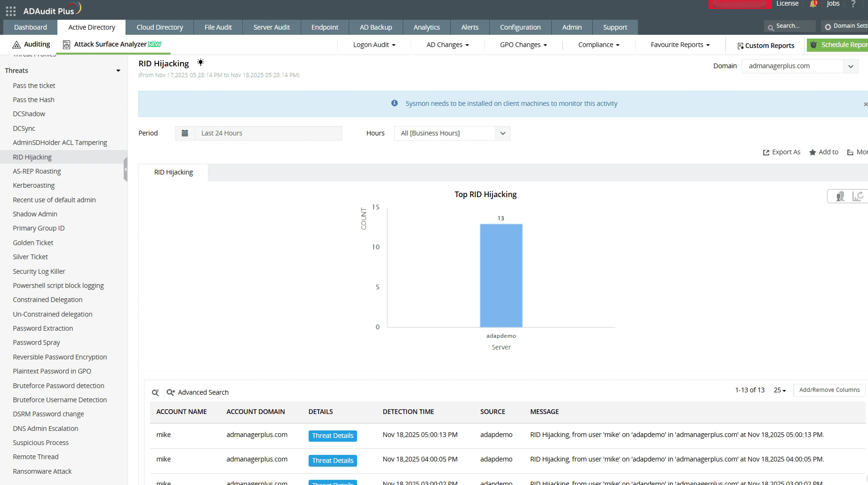Collapse the left sidebar using its handle
Screen dimensions: 868x485
[125, 170]
